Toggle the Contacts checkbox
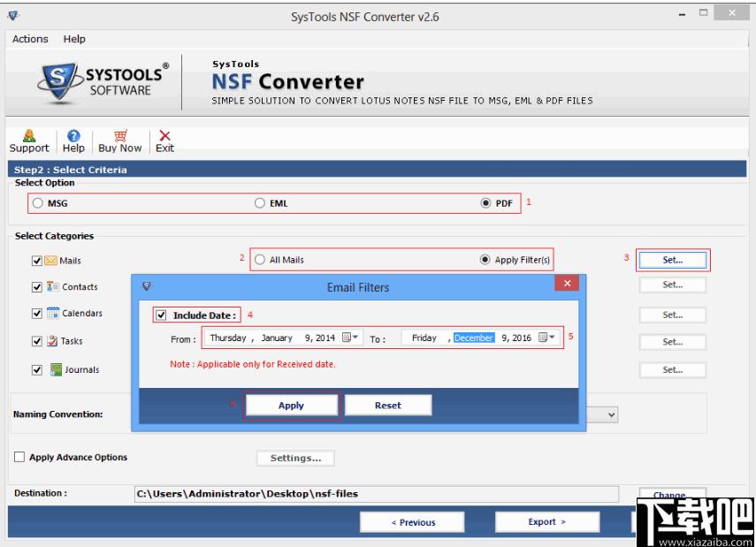The image size is (756, 547). coord(36,287)
